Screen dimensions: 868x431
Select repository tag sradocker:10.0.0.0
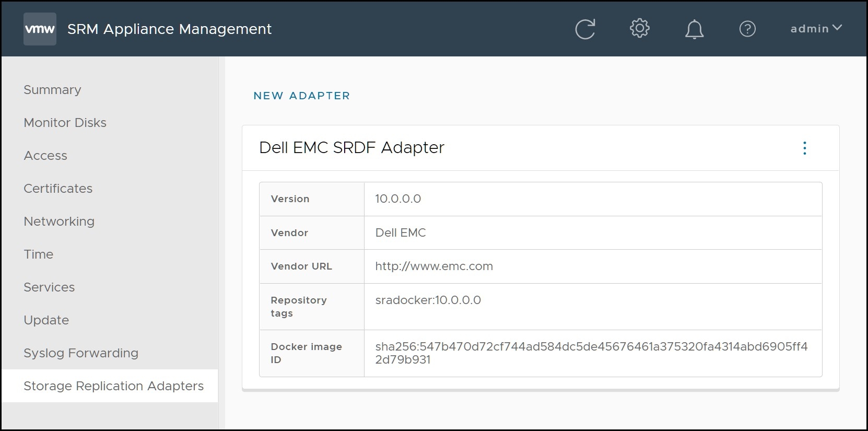pyautogui.click(x=428, y=300)
